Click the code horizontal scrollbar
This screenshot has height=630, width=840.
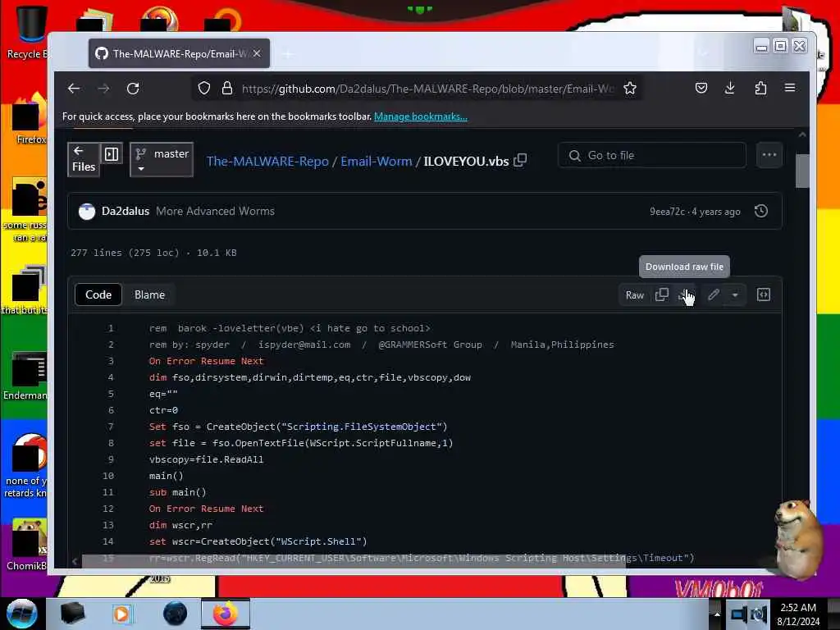[354, 561]
